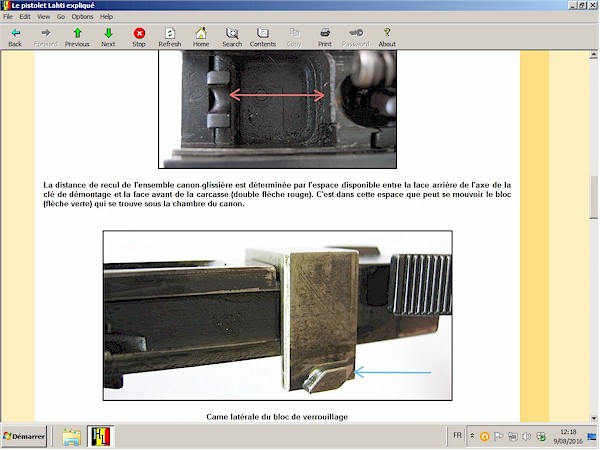Open the Contents toolbar icon
Screen dimensions: 600x450
pos(262,33)
